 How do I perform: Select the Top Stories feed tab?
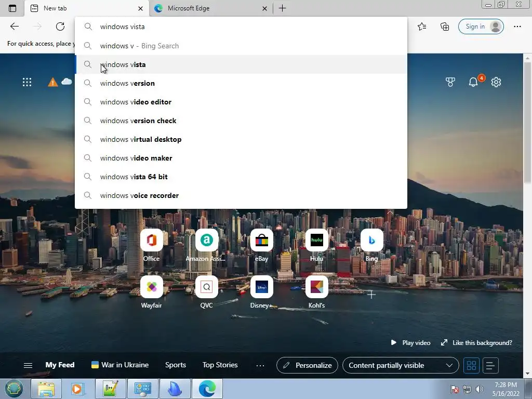pos(220,365)
